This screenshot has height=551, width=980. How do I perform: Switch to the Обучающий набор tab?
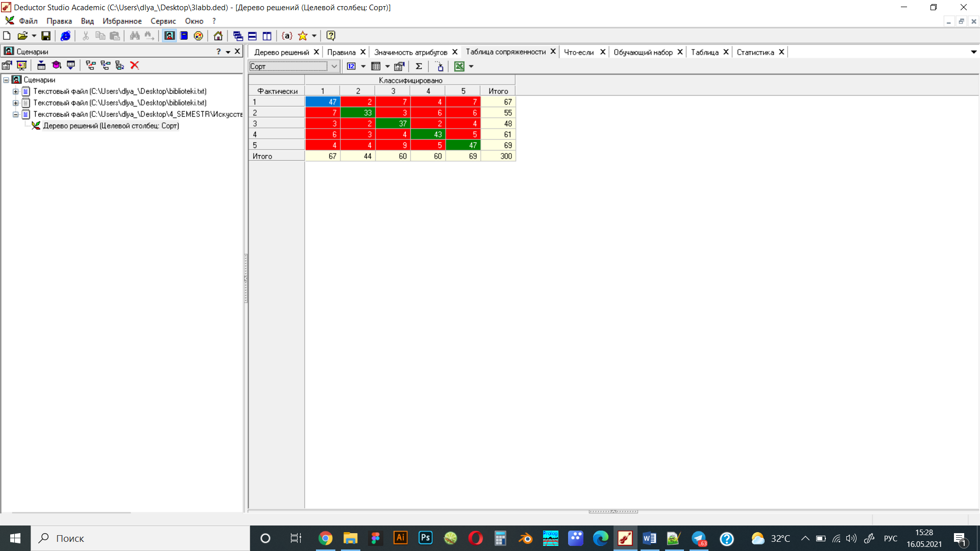[x=643, y=52]
